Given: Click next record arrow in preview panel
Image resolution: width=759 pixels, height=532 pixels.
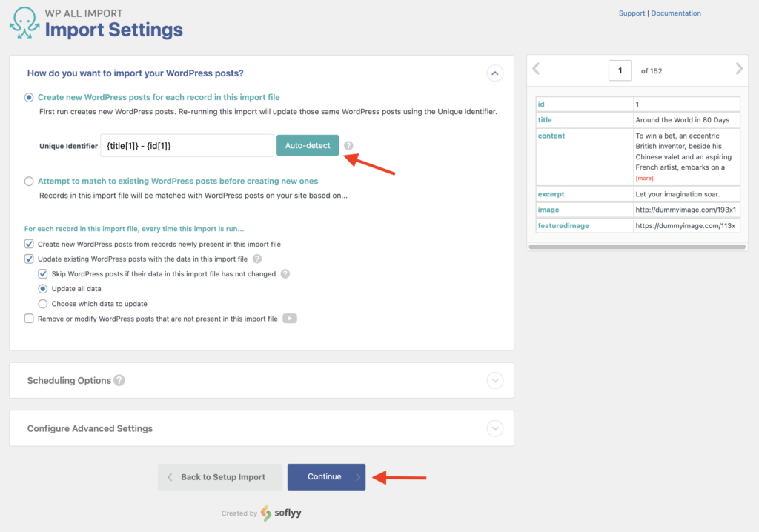Looking at the screenshot, I should [x=739, y=69].
